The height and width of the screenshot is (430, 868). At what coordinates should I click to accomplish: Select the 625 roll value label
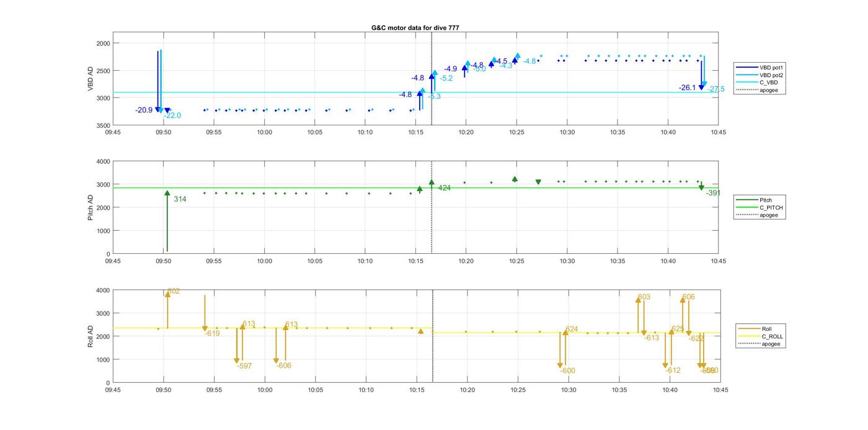pos(678,329)
